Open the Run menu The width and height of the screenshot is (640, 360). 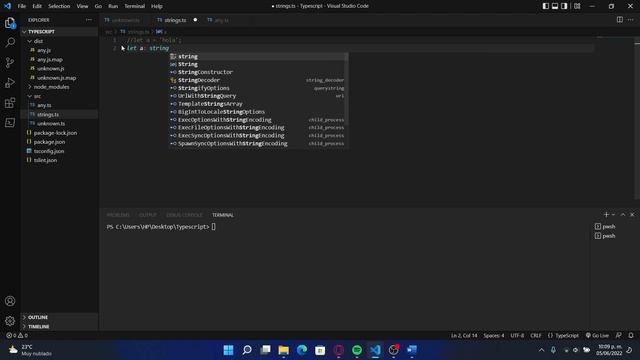tap(113, 6)
